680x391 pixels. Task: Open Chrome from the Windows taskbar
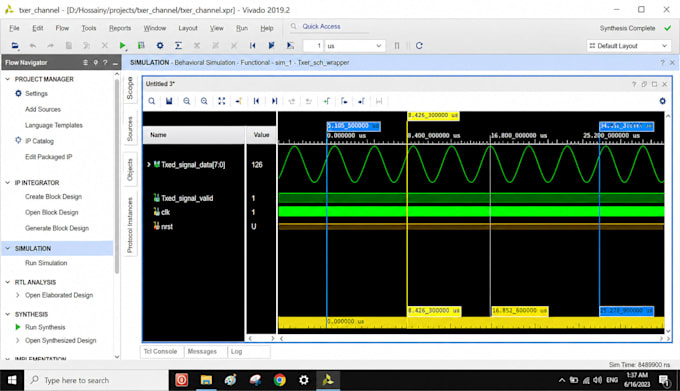pyautogui.click(x=280, y=380)
